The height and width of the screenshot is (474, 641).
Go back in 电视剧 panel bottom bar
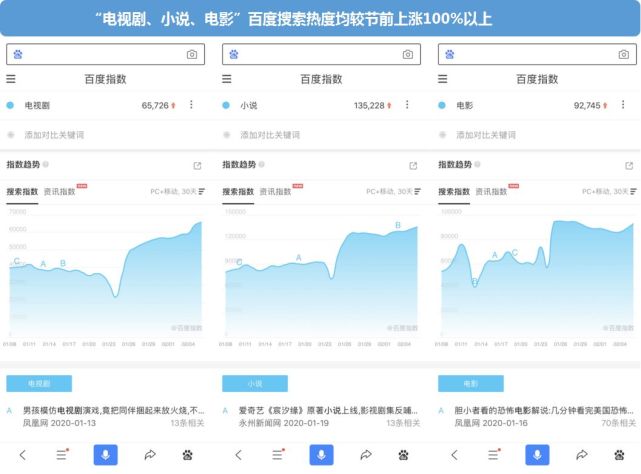click(22, 455)
